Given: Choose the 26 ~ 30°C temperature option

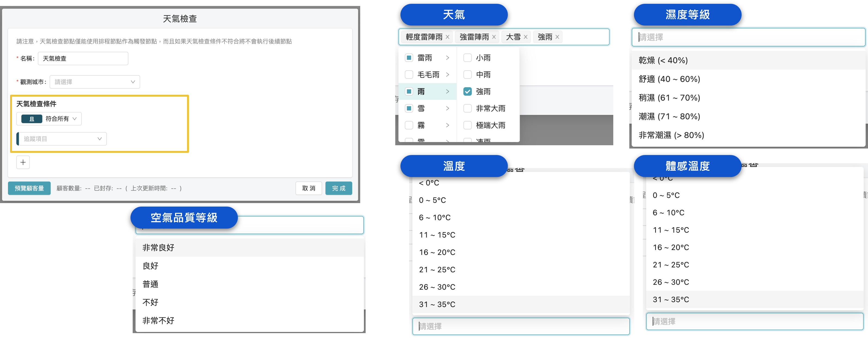Looking at the screenshot, I should 437,287.
